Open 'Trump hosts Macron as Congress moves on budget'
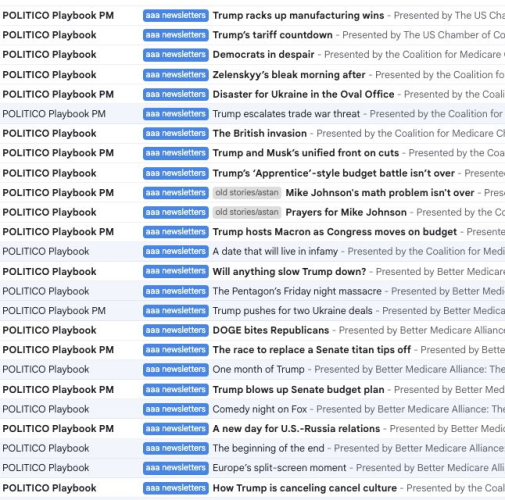This screenshot has height=500, width=505. 335,232
